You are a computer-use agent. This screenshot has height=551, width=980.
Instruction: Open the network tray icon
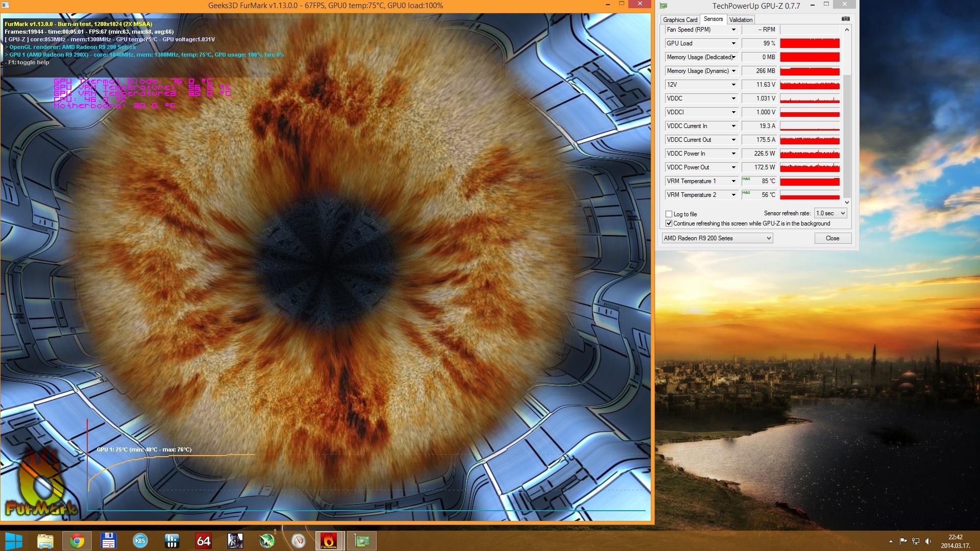pyautogui.click(x=916, y=541)
